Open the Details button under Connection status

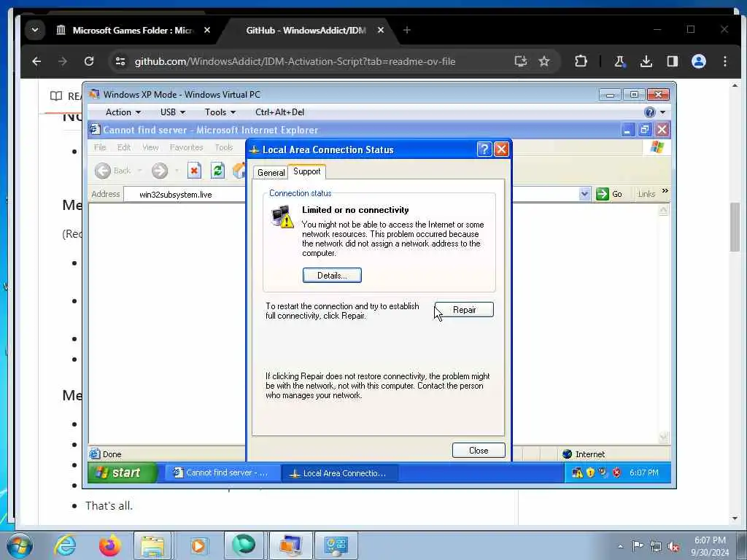332,275
